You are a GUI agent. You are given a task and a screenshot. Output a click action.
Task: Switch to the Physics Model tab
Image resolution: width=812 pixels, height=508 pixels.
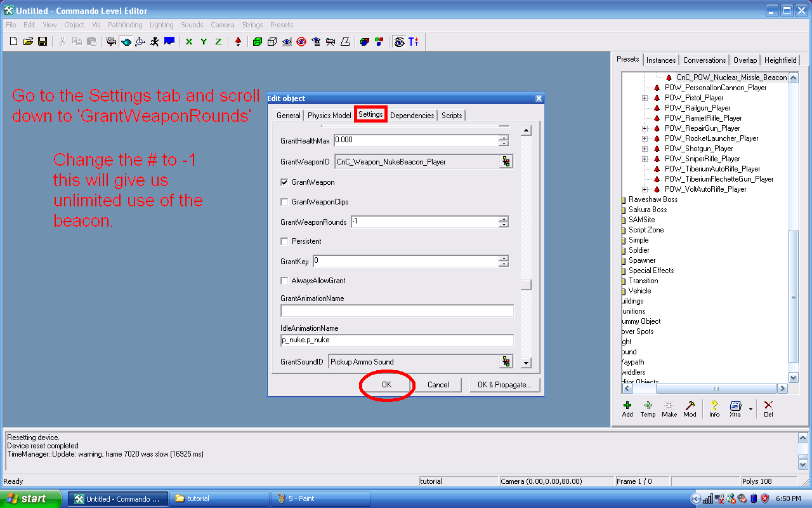329,115
